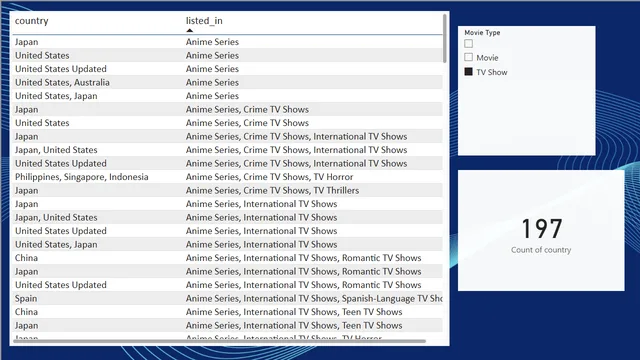640x360 pixels.
Task: Select Japan in the TV Thrillers row
Action: [27, 191]
